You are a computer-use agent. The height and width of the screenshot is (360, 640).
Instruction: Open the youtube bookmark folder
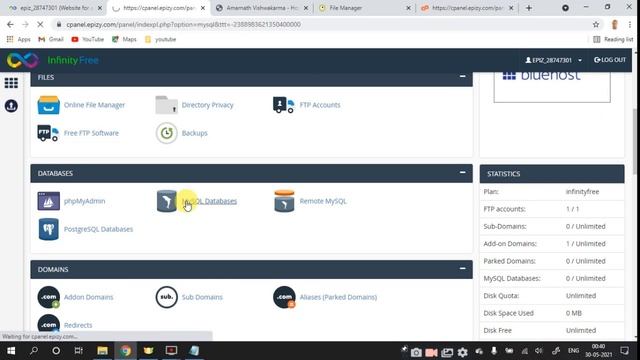tap(160, 39)
